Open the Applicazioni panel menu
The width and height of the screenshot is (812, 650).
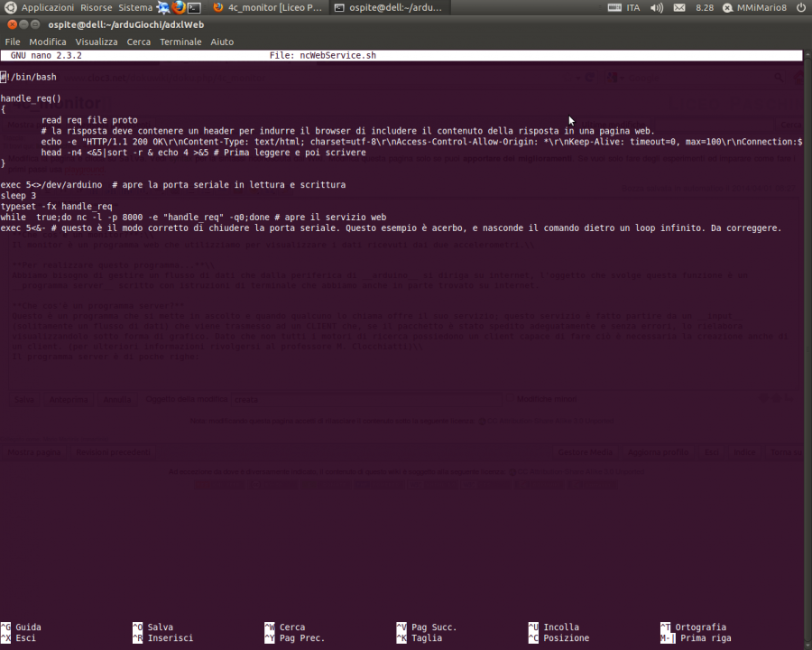pyautogui.click(x=48, y=7)
